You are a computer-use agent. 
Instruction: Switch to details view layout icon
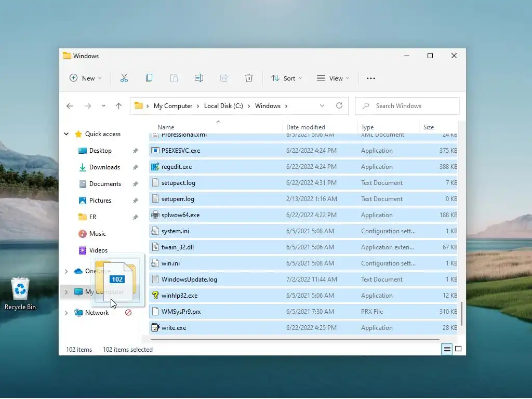(x=447, y=349)
